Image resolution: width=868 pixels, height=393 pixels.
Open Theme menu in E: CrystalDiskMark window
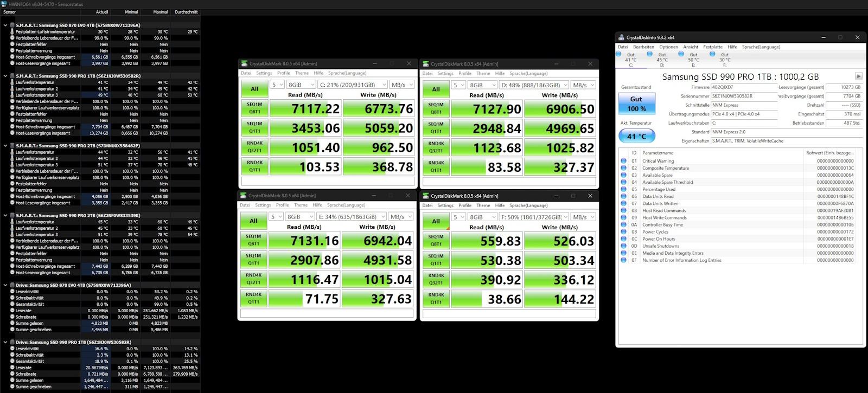(x=301, y=205)
